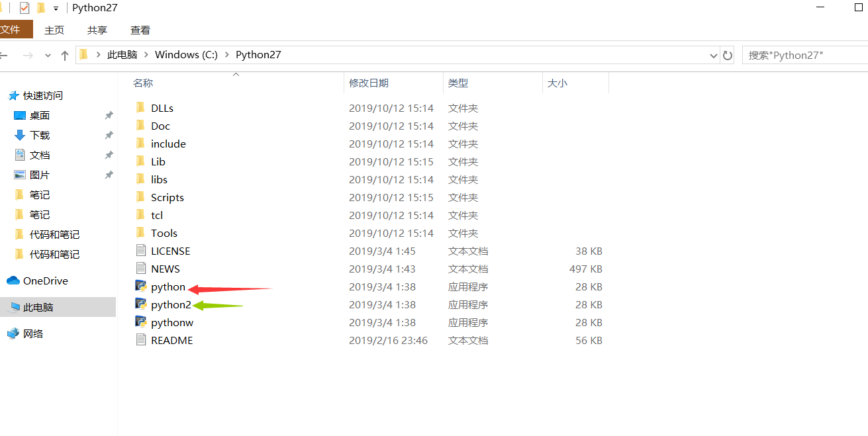
Task: Click the Quick access star icon
Action: point(13,95)
